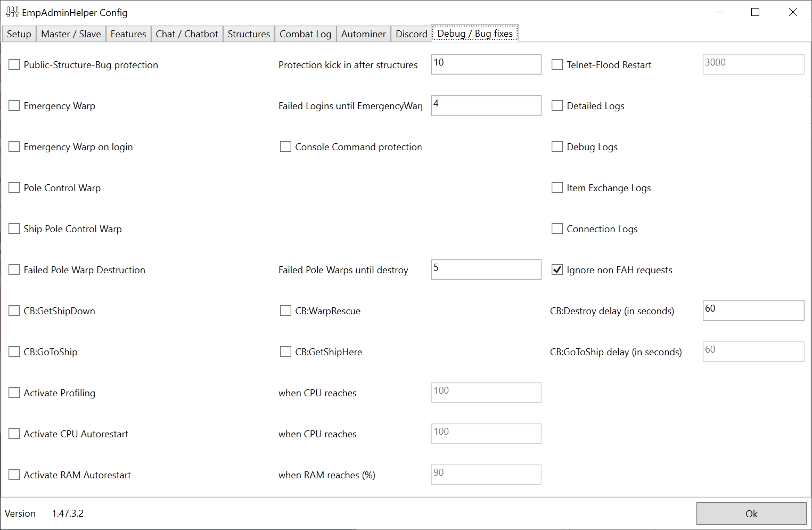This screenshot has width=812, height=530.
Task: Toggle the Connection Logs checkbox
Action: pyautogui.click(x=557, y=229)
